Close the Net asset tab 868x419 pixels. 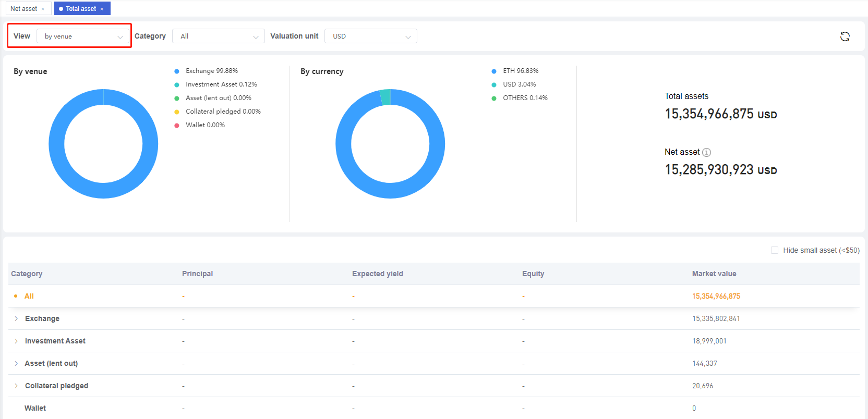[43, 9]
